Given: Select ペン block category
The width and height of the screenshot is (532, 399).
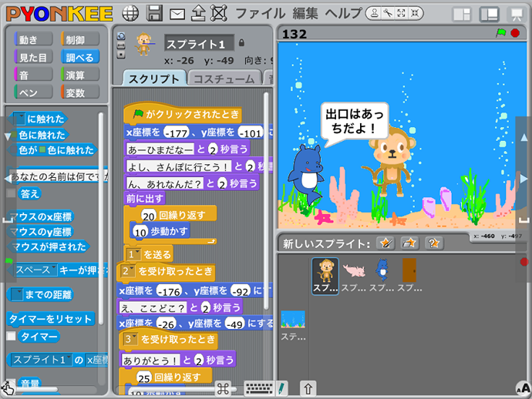Looking at the screenshot, I should (x=33, y=92).
